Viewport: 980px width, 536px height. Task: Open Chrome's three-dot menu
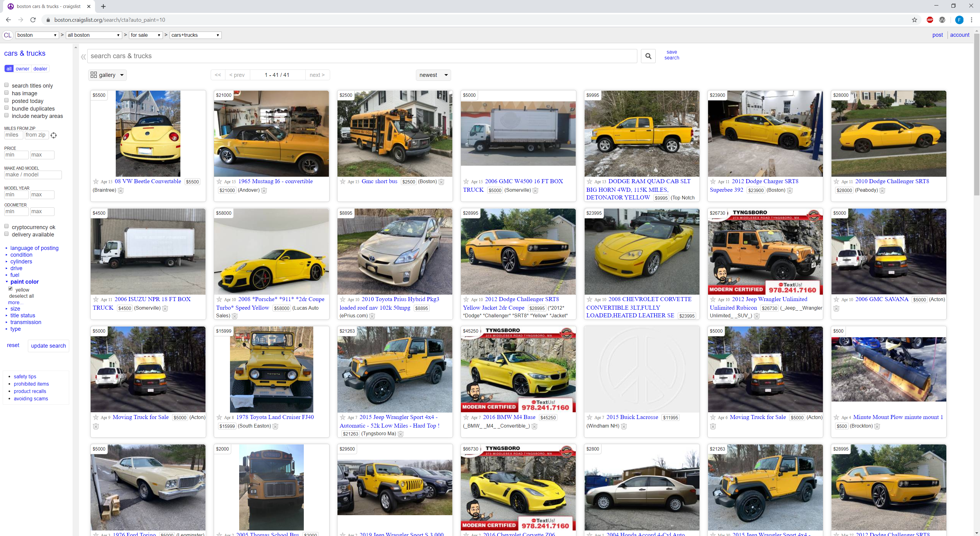pos(971,20)
